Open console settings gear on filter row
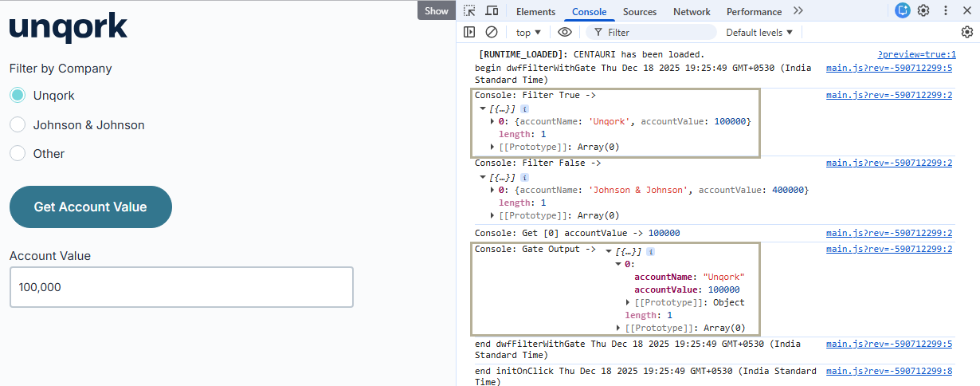 [967, 32]
